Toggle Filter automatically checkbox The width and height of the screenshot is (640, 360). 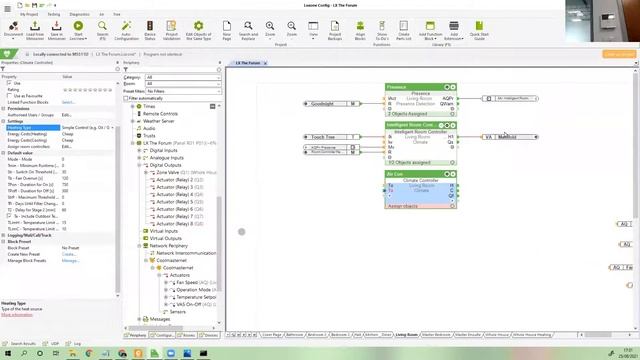click(126, 98)
